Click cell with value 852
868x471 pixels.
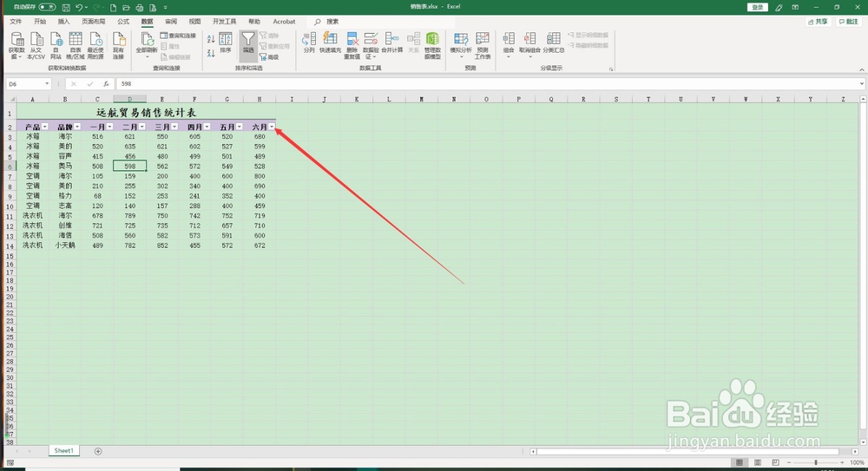(x=162, y=245)
